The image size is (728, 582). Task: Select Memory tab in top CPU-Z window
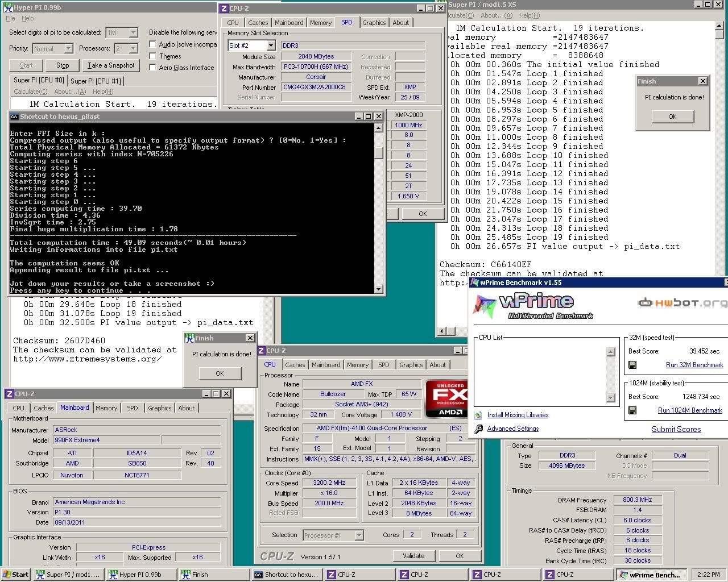click(321, 23)
